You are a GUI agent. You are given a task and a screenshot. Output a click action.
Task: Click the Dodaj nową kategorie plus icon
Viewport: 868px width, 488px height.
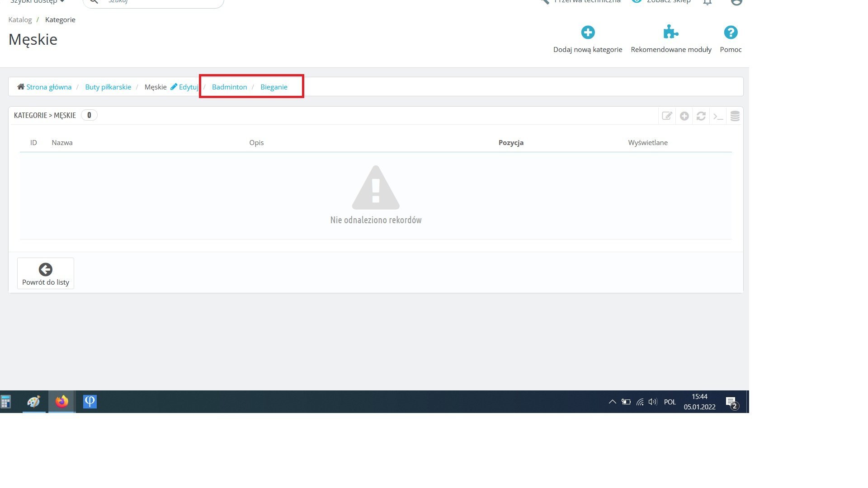588,33
